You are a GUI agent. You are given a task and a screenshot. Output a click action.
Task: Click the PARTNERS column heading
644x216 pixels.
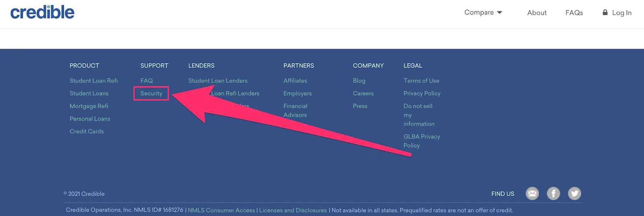point(299,66)
